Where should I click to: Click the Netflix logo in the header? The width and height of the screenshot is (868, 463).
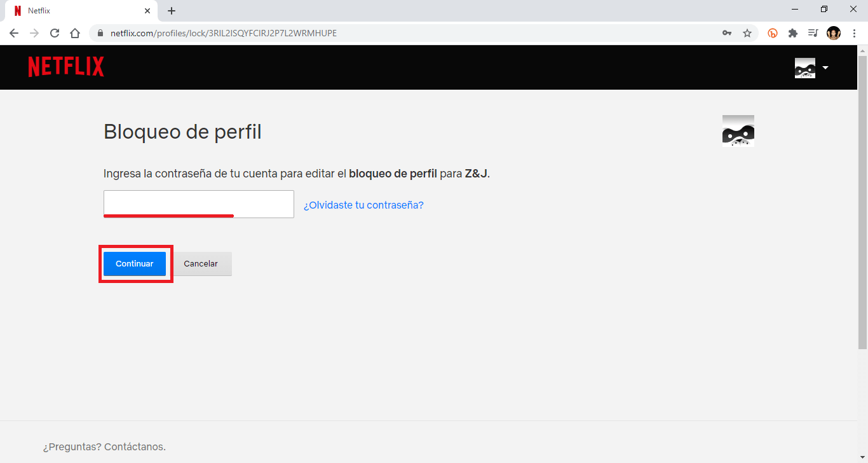click(66, 67)
